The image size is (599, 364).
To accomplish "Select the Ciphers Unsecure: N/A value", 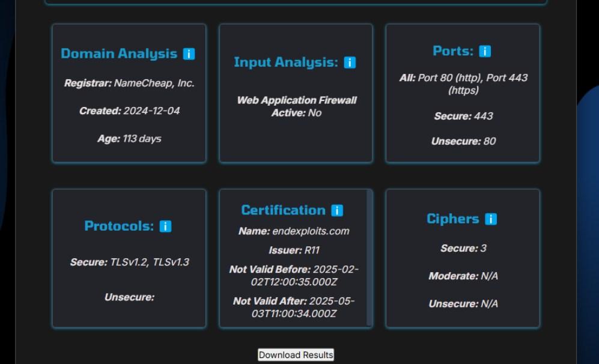I will pyautogui.click(x=463, y=304).
